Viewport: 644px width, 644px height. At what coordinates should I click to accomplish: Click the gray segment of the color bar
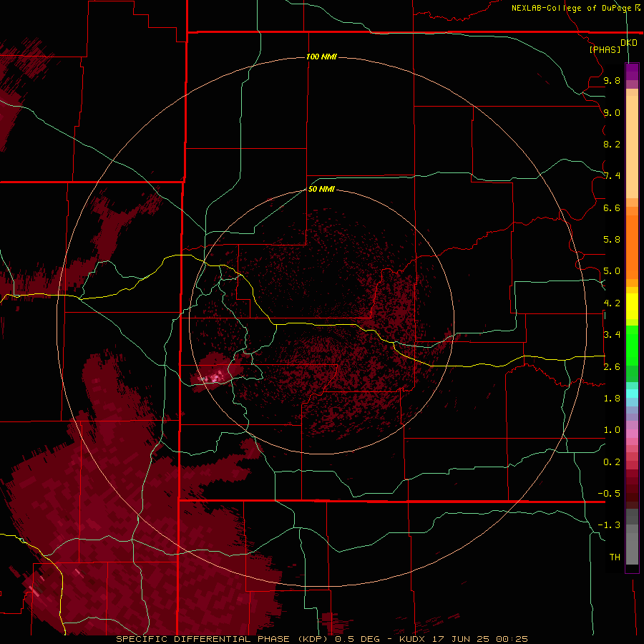(632, 538)
